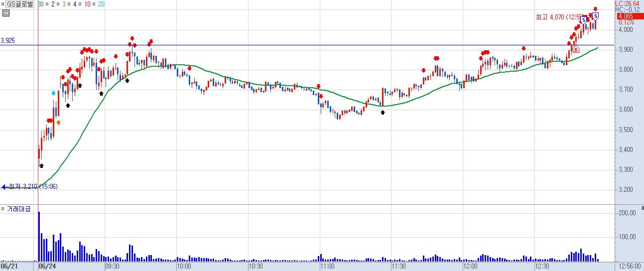Image resolution: width=644 pixels, height=271 pixels.
Task: Click the red B buy marker
Action: (576, 50)
